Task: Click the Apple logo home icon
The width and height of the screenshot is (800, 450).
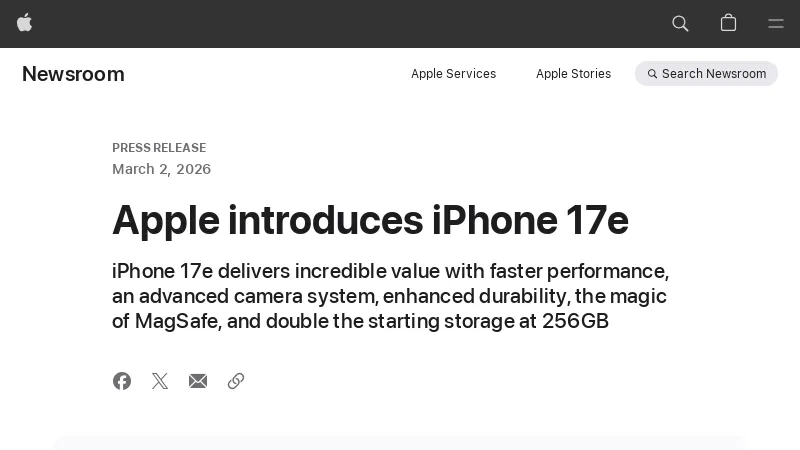Action: click(25, 23)
